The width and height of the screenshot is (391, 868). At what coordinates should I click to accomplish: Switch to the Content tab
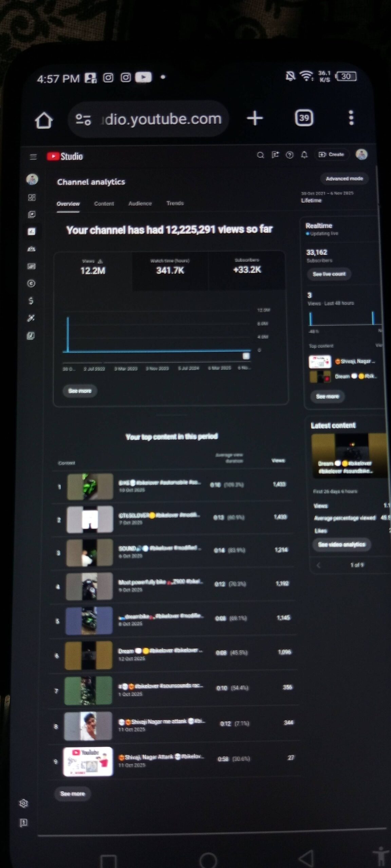[104, 203]
